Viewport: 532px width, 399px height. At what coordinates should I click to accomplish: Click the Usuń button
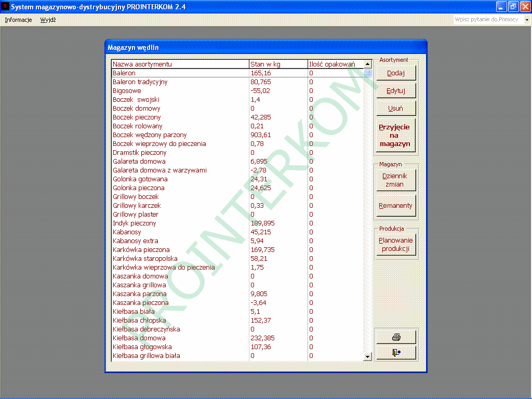395,109
